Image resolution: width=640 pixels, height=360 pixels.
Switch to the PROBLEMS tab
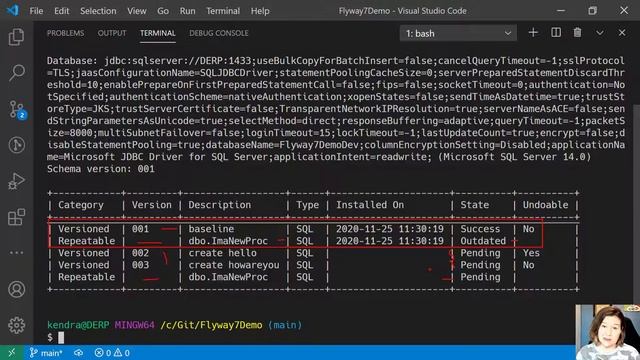(65, 33)
